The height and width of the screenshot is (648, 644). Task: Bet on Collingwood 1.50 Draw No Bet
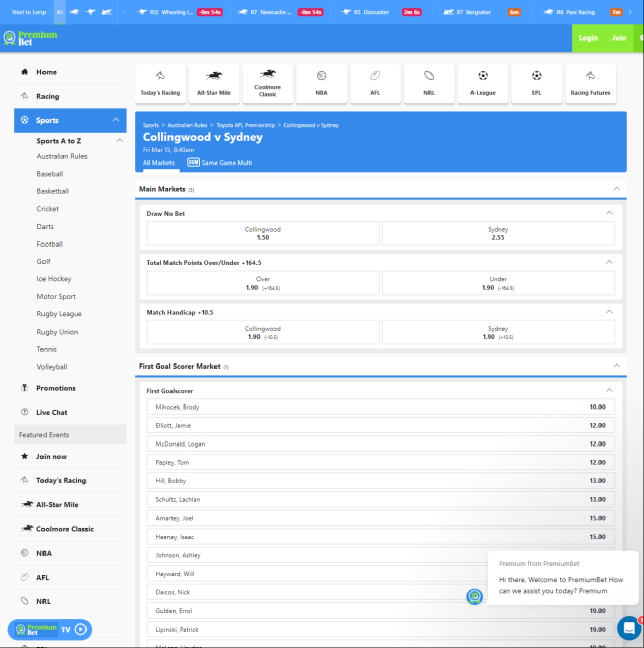point(263,233)
